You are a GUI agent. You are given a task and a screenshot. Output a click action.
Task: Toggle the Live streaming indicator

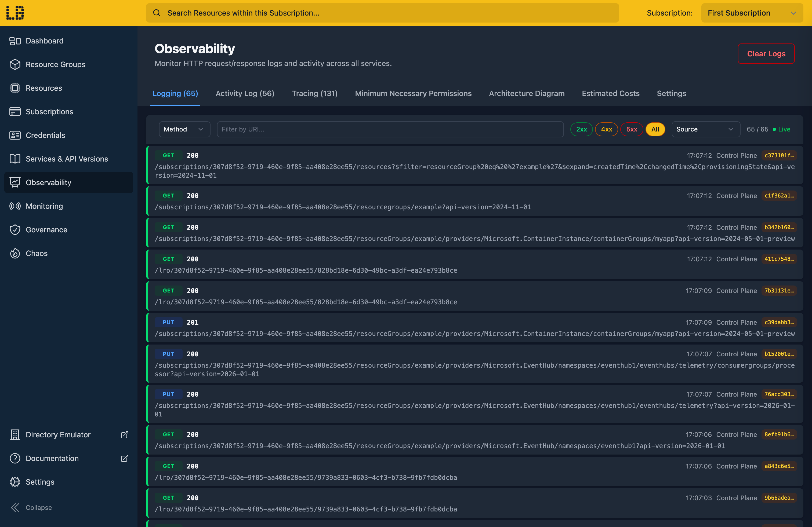pyautogui.click(x=781, y=129)
